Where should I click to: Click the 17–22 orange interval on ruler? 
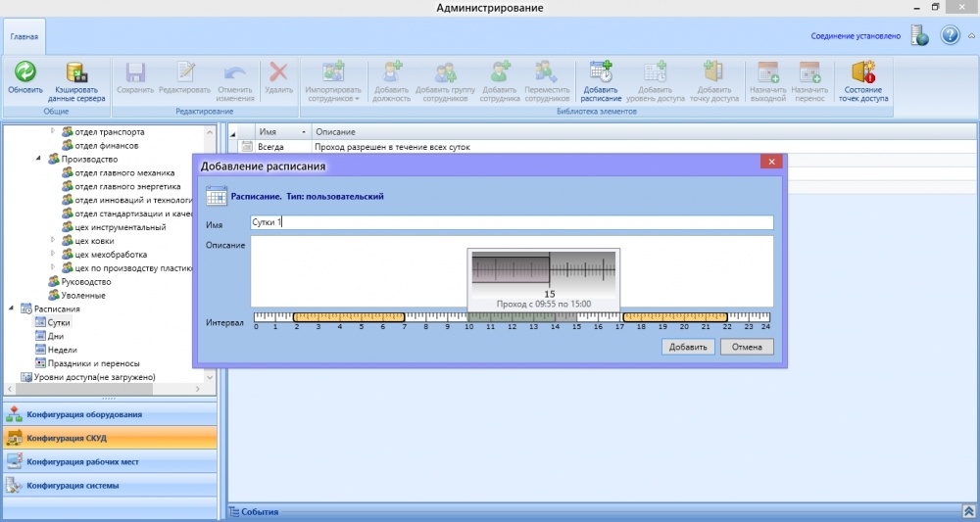pyautogui.click(x=675, y=317)
